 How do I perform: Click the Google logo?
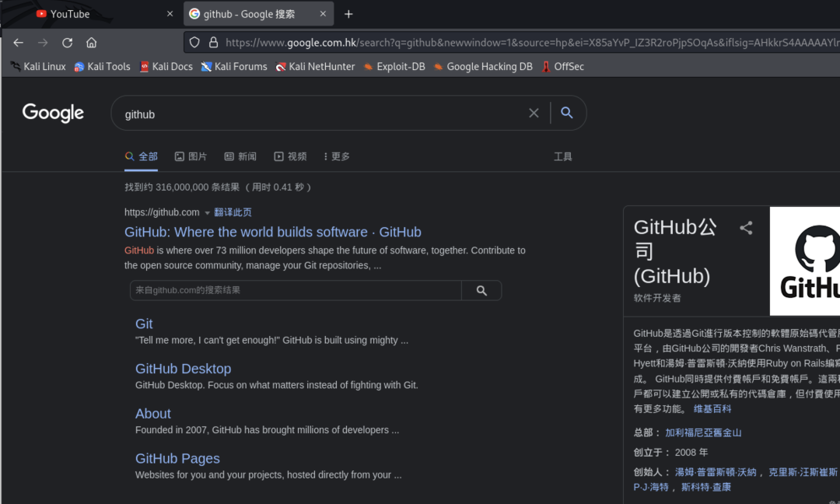click(53, 113)
